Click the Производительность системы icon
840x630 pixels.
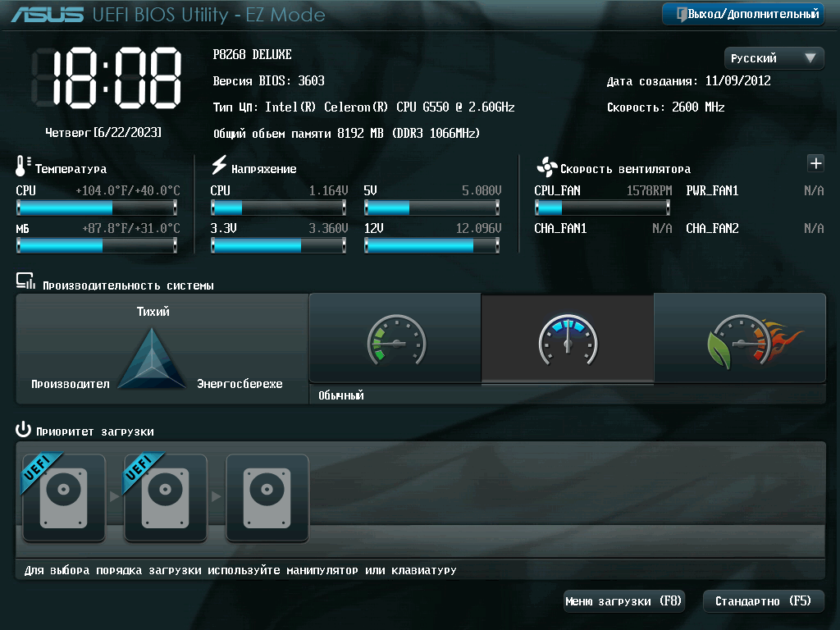[x=25, y=281]
